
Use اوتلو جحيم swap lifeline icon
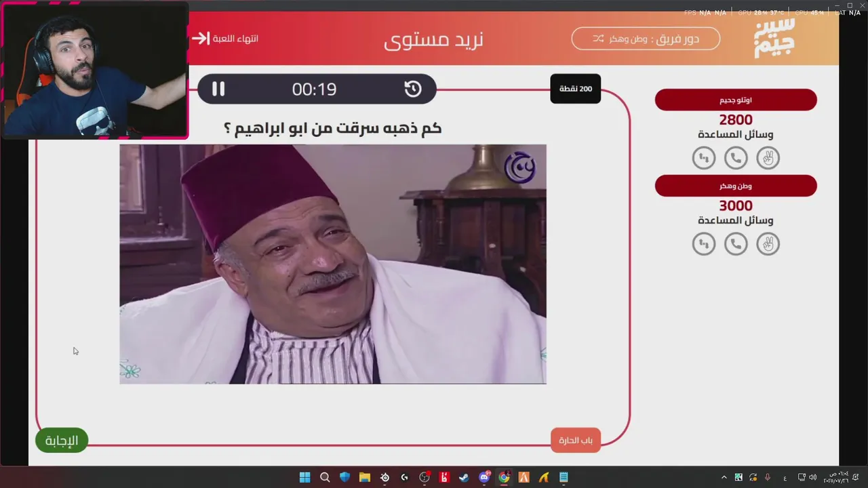click(x=704, y=158)
